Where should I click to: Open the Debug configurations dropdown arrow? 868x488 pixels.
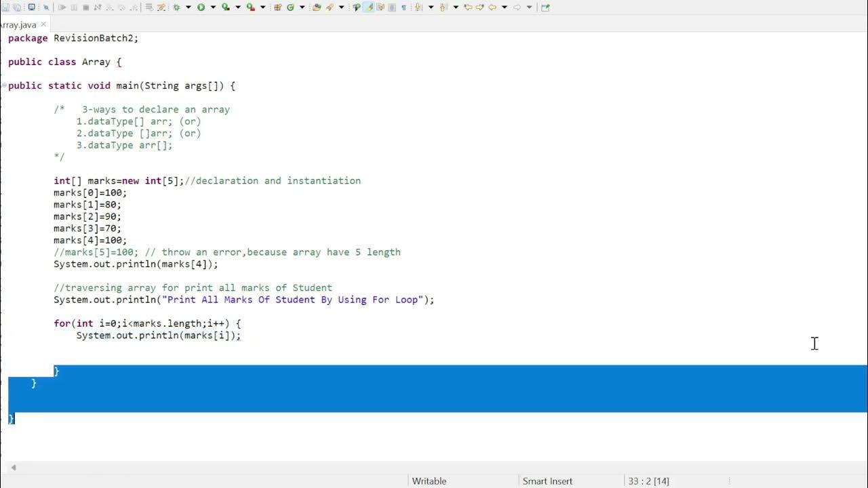tap(189, 7)
